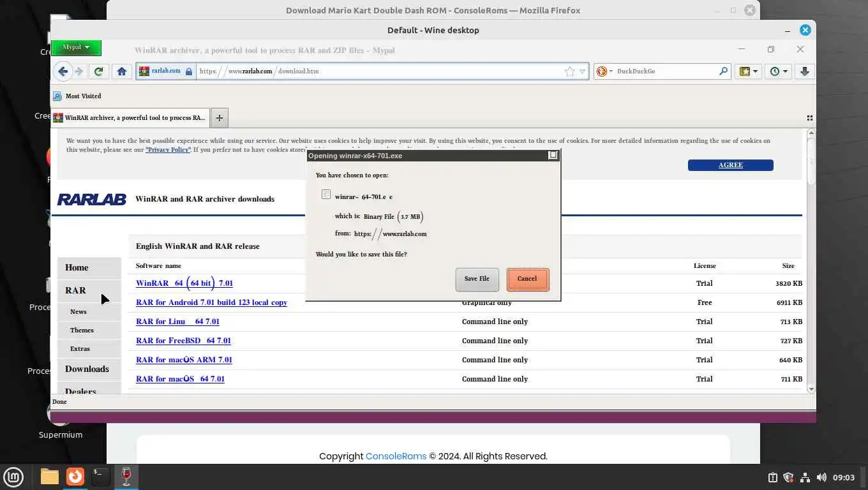The width and height of the screenshot is (868, 490).
Task: Open URL bar history dropdown arrow
Action: (581, 71)
